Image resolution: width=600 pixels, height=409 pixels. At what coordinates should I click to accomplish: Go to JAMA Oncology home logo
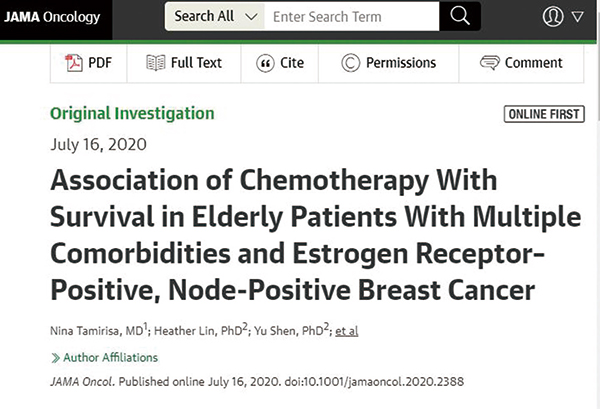[x=52, y=17]
